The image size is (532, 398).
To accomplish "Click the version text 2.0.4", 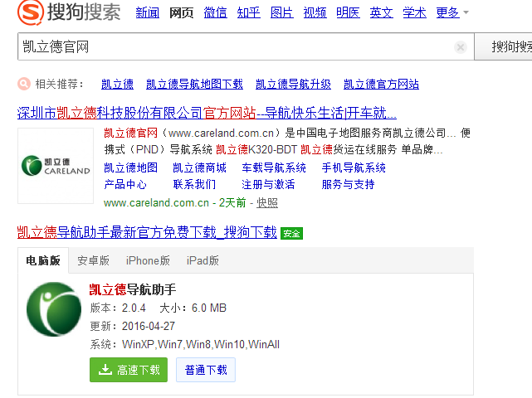I will point(134,308).
